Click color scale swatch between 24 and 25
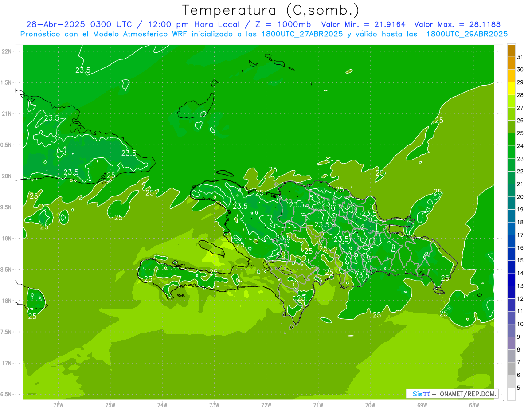 coord(511,140)
